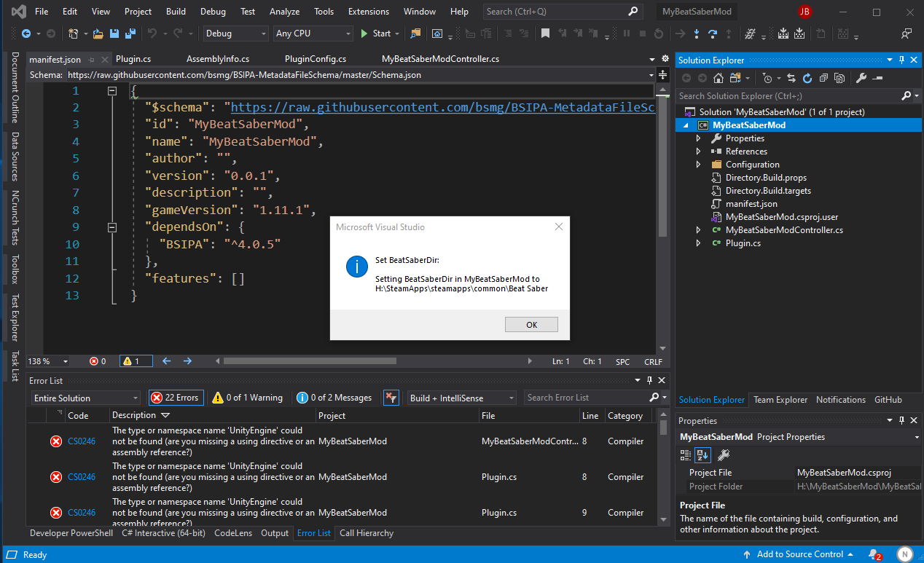Collapse the MyBeatSaberMod project node
Image resolution: width=924 pixels, height=563 pixels.
point(686,125)
